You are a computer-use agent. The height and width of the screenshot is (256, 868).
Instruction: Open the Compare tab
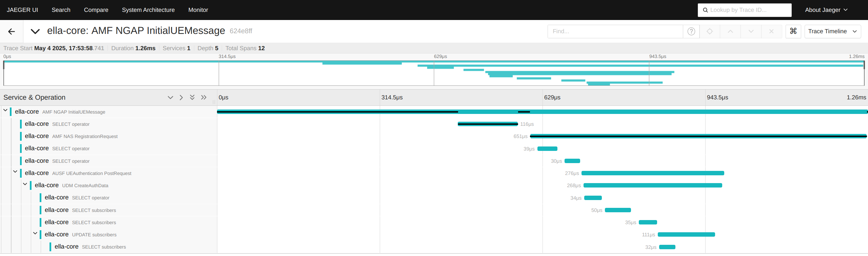96,10
